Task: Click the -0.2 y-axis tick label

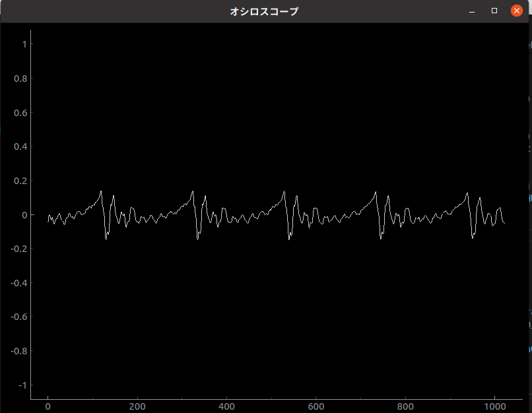Action: (18, 249)
